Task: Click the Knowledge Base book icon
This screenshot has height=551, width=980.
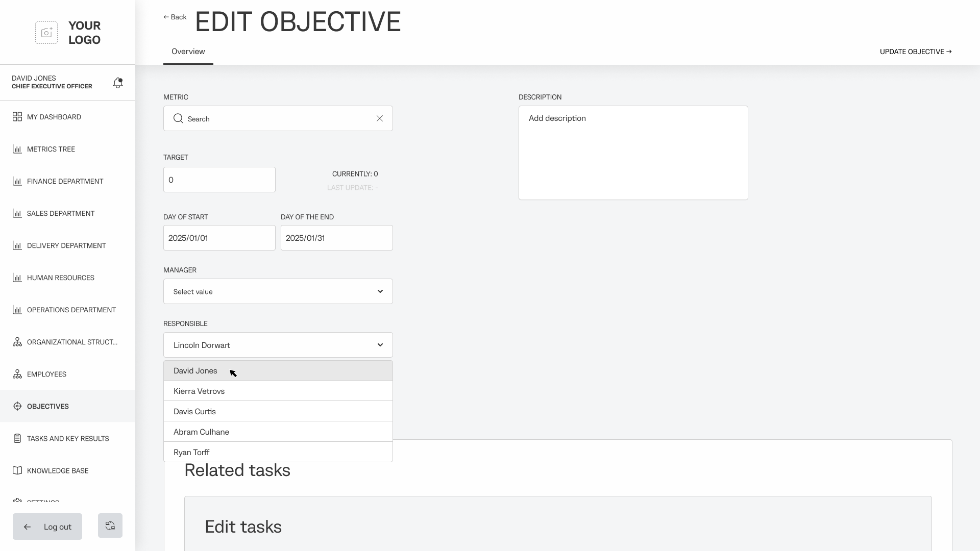Action: click(17, 470)
